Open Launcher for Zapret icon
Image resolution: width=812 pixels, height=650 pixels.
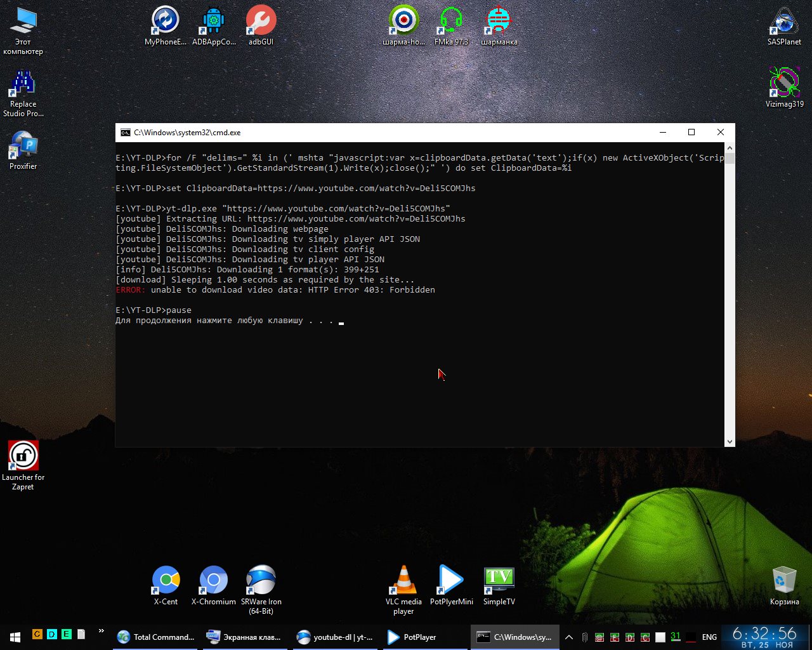pyautogui.click(x=23, y=456)
